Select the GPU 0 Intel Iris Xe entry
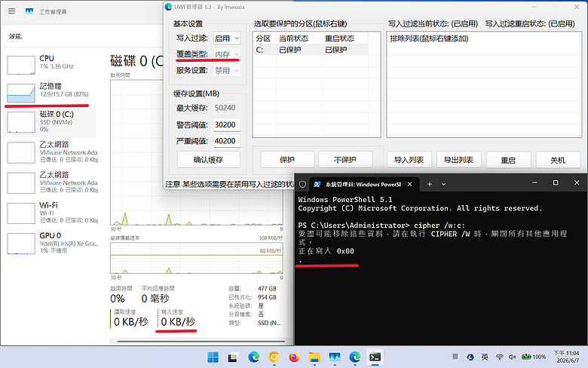The width and height of the screenshot is (588, 368). point(51,243)
